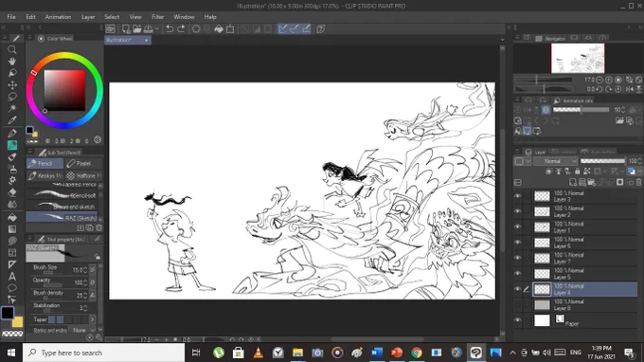The image size is (644, 362).
Task: Select the Auto select magic wand tool
Action: (x=12, y=108)
